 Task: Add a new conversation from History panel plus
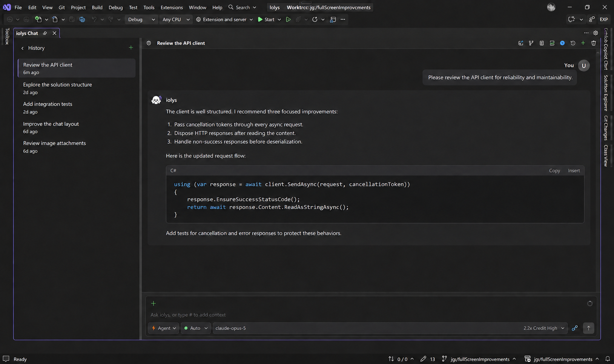pos(131,47)
